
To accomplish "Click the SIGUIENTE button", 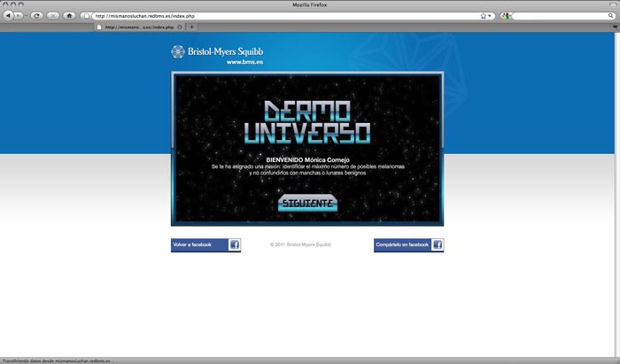I will point(307,203).
